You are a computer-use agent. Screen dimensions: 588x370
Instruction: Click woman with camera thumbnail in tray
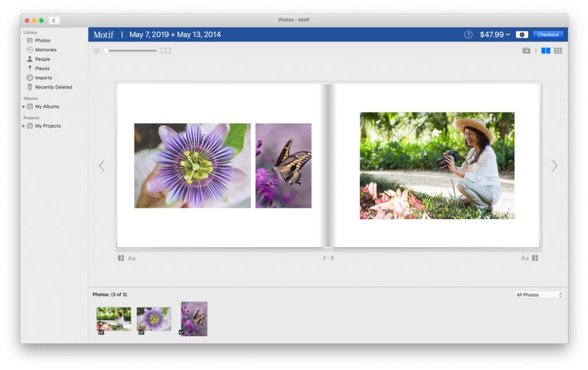coord(114,319)
